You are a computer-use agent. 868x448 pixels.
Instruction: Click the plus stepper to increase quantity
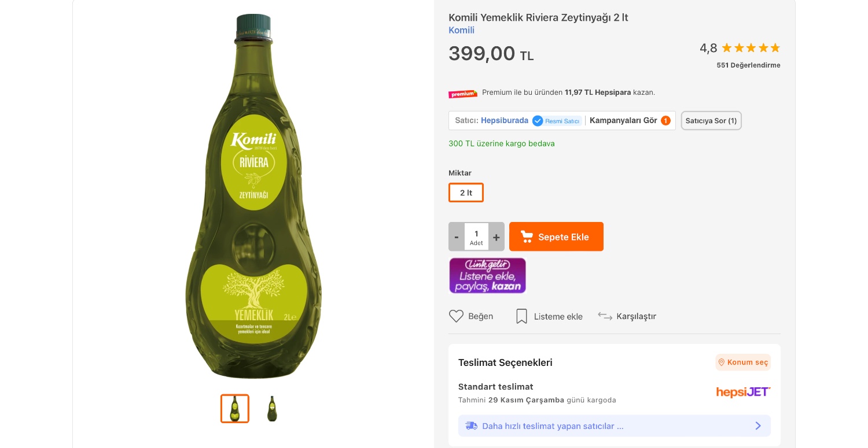(x=496, y=236)
